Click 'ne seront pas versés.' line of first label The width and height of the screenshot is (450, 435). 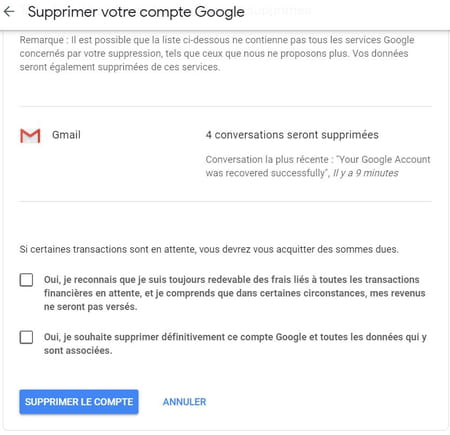(90, 307)
